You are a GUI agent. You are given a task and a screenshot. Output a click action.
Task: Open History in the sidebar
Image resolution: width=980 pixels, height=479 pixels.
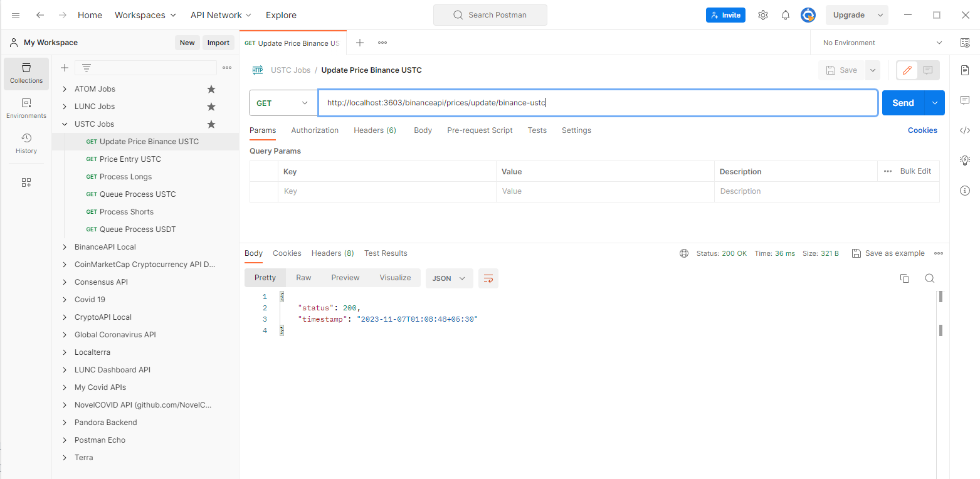26,144
